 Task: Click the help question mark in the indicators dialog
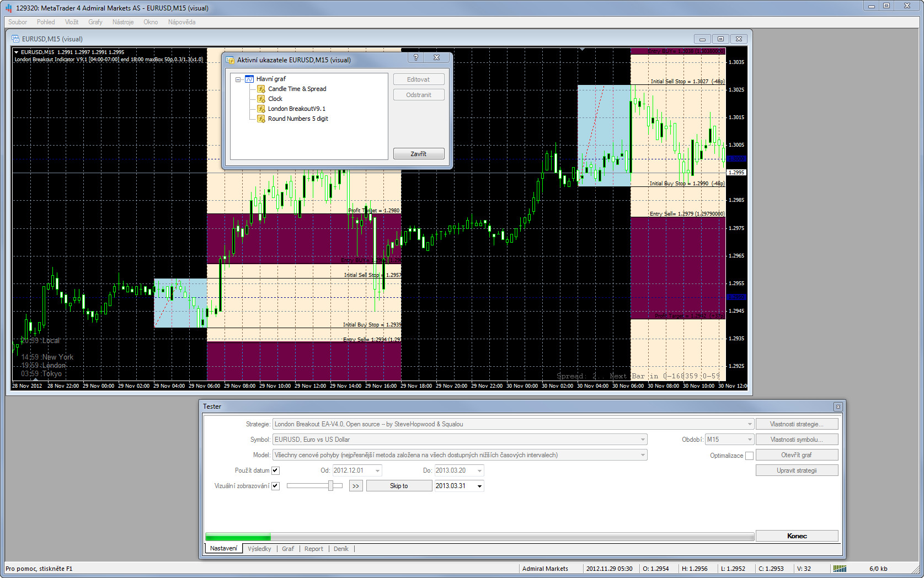[416, 58]
